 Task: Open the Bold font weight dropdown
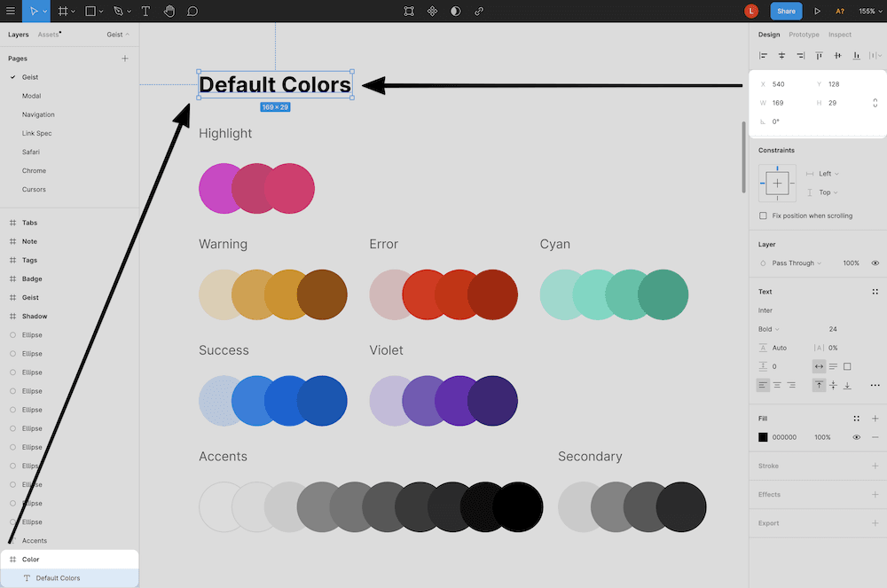[x=768, y=329]
